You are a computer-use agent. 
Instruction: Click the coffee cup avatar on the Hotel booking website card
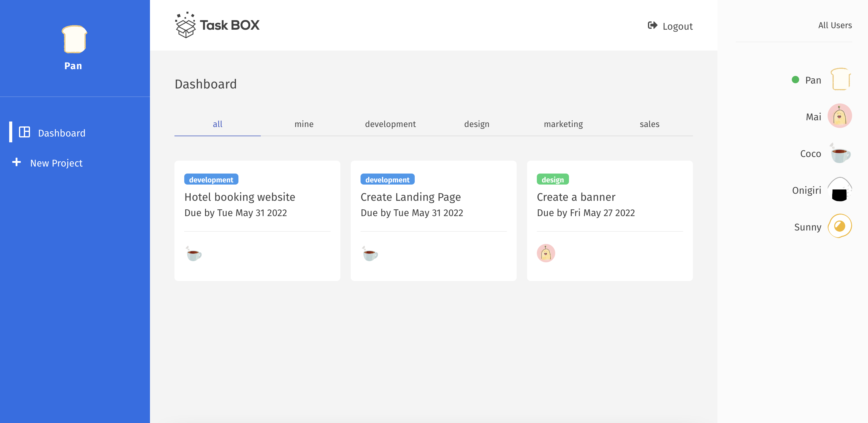point(193,253)
